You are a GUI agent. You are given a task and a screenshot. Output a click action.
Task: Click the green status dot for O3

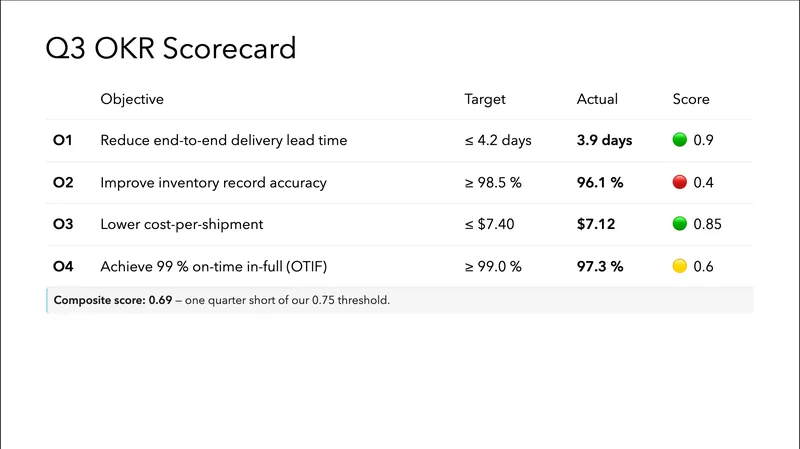[x=680, y=225]
